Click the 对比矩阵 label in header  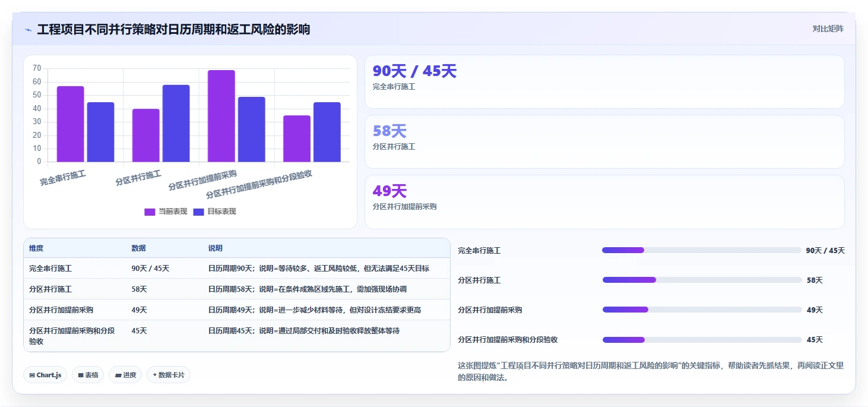[x=828, y=29]
